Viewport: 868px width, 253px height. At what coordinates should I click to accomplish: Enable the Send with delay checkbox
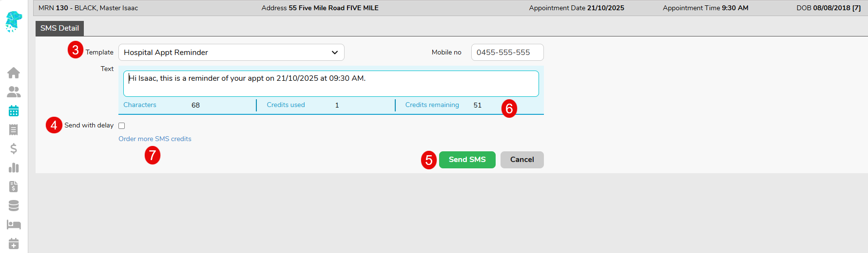(122, 126)
